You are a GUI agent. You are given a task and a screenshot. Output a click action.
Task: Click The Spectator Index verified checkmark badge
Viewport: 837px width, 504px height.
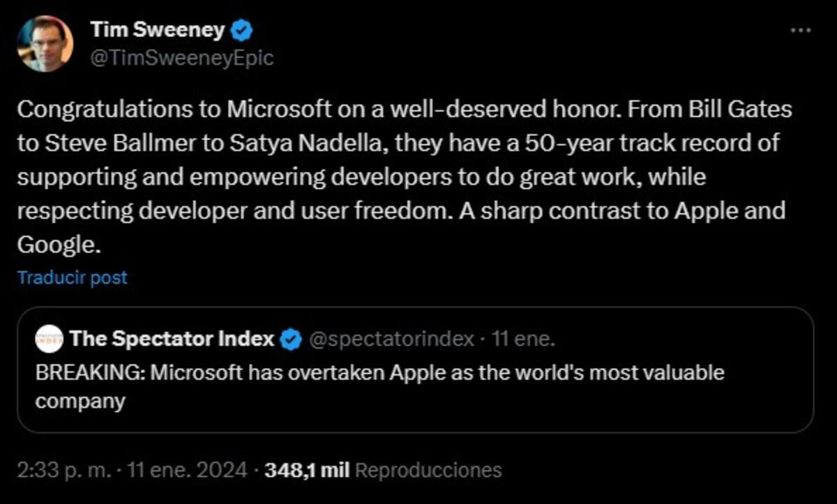[x=290, y=340]
